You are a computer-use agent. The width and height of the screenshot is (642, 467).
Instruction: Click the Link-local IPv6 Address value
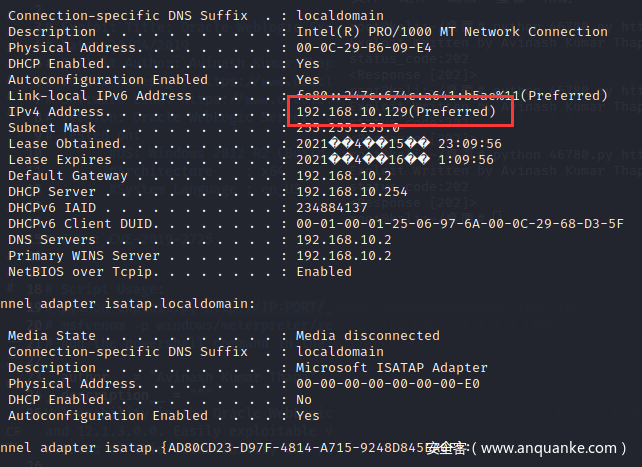(x=452, y=96)
